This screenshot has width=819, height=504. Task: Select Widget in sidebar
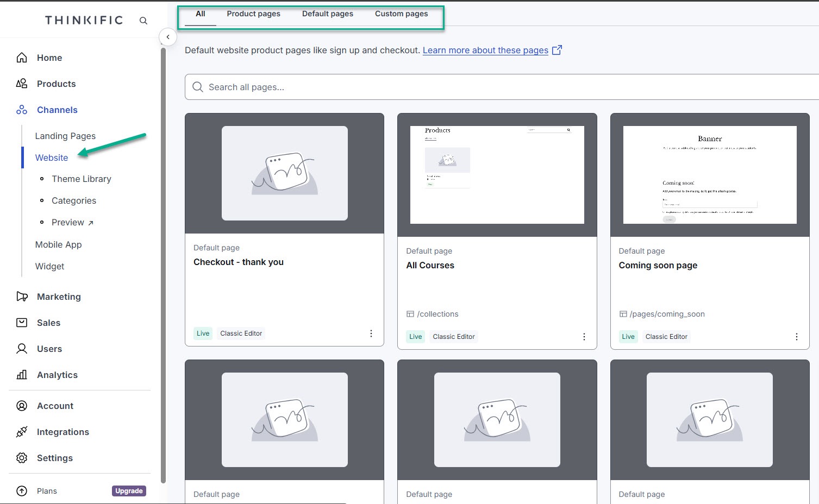[x=49, y=266]
